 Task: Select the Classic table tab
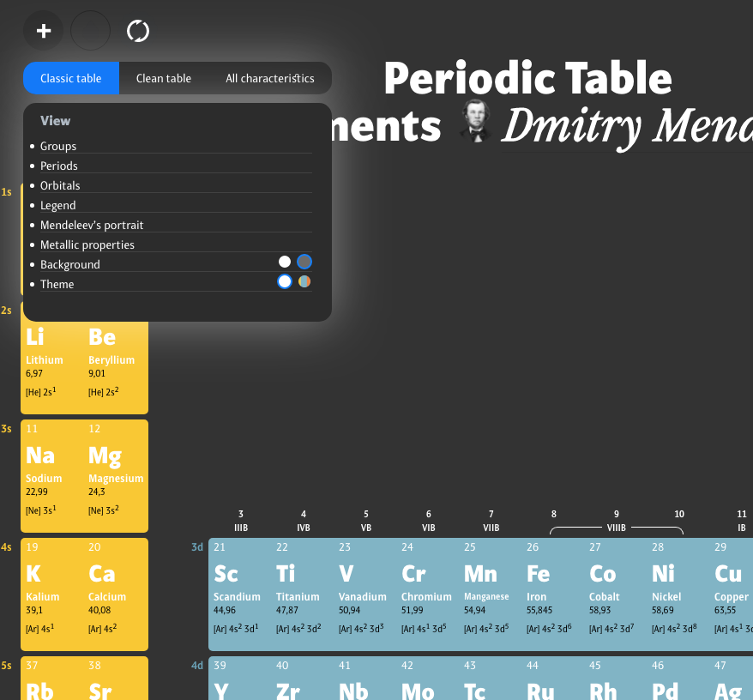(x=71, y=78)
